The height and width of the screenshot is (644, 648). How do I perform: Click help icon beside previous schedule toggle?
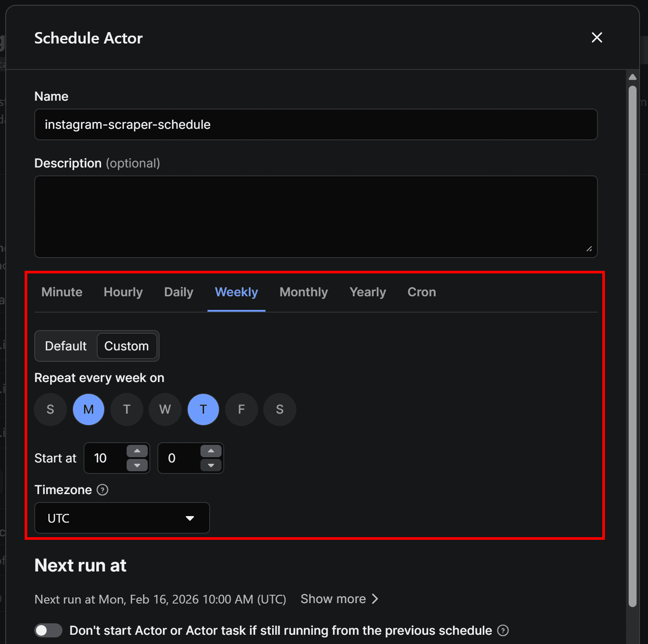pos(502,630)
